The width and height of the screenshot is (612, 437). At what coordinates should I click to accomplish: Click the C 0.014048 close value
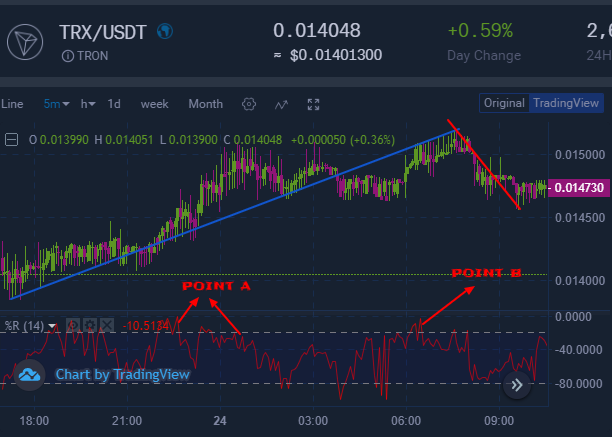pyautogui.click(x=253, y=140)
